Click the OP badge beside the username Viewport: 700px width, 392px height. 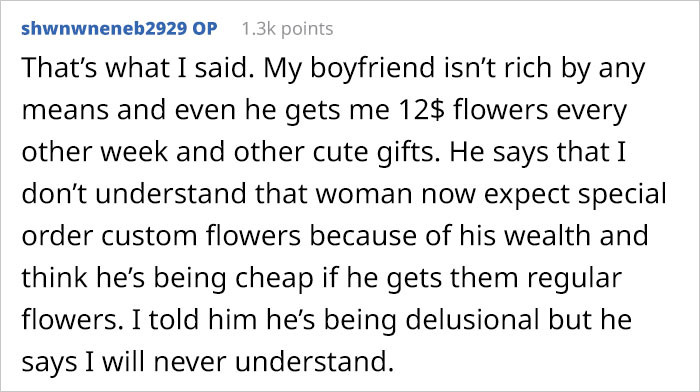[204, 29]
